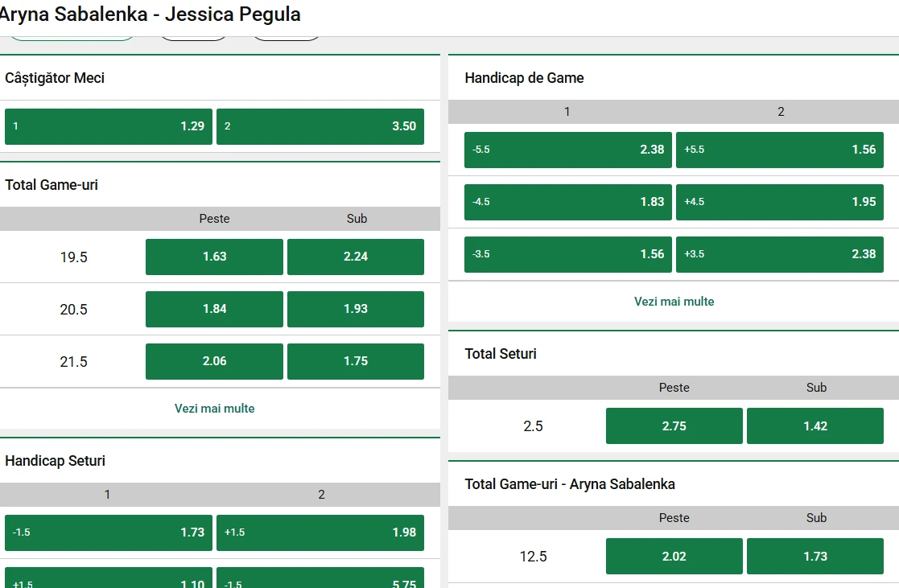Viewport: 899px width, 588px height.
Task: Pick over 19.5 total games at 1.63
Action: 214,257
